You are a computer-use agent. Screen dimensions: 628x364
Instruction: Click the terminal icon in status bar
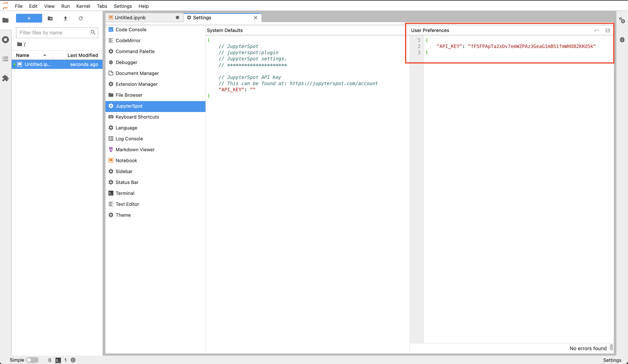[x=58, y=360]
